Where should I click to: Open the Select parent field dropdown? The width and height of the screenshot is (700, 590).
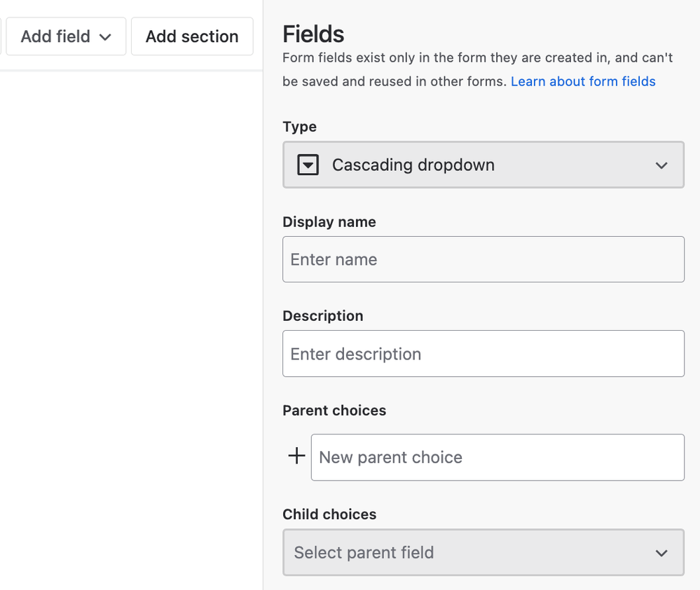[x=483, y=553]
